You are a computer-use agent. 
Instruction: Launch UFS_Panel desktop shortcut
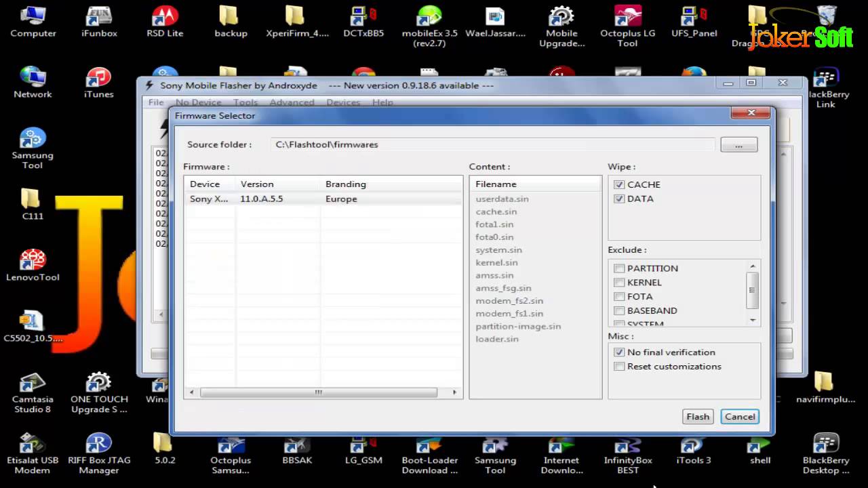pos(694,22)
